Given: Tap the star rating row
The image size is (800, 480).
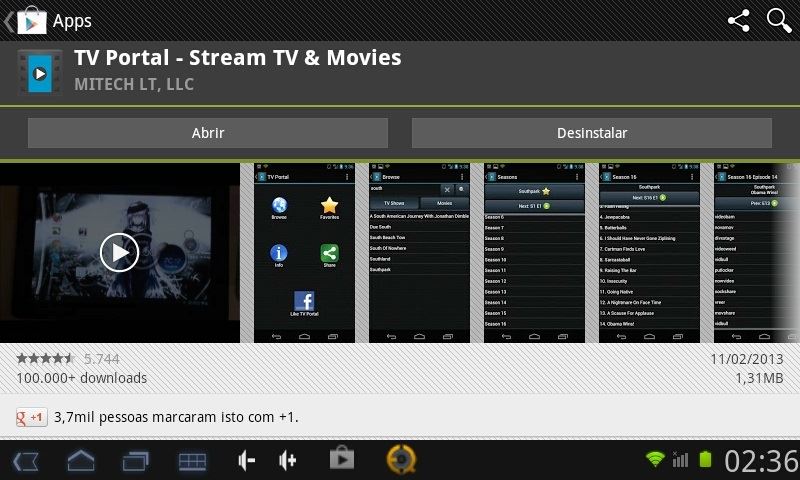Looking at the screenshot, I should pyautogui.click(x=45, y=359).
